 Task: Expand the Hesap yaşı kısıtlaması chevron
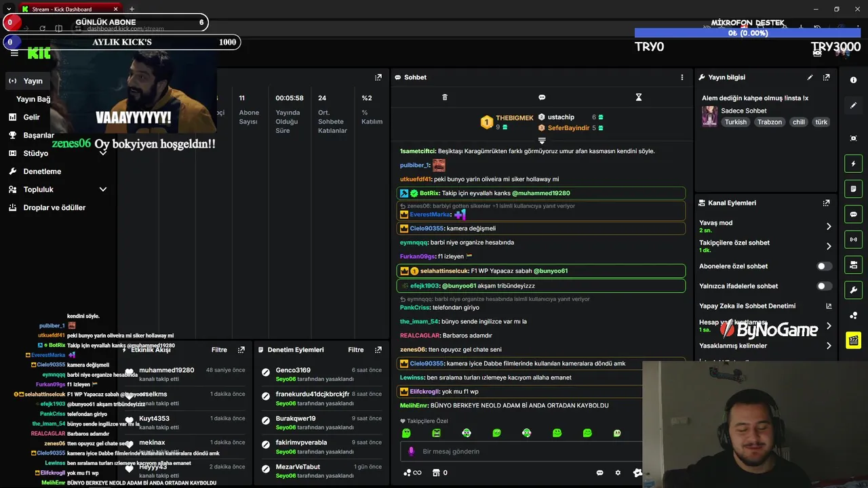[829, 326]
